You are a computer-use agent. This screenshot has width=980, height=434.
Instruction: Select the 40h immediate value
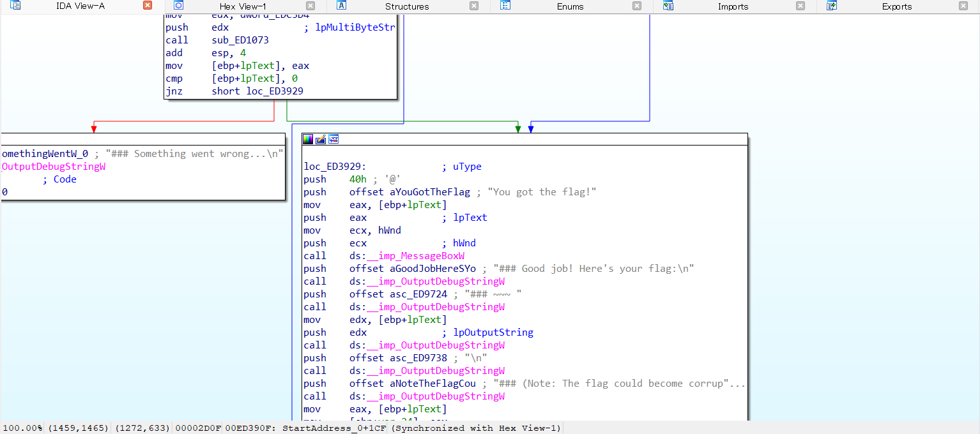point(358,179)
